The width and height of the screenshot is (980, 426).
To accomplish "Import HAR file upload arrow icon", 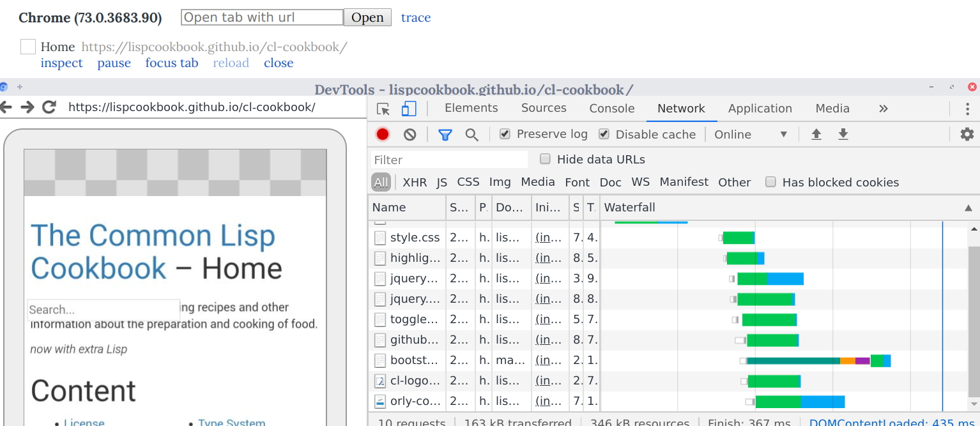I will click(816, 134).
